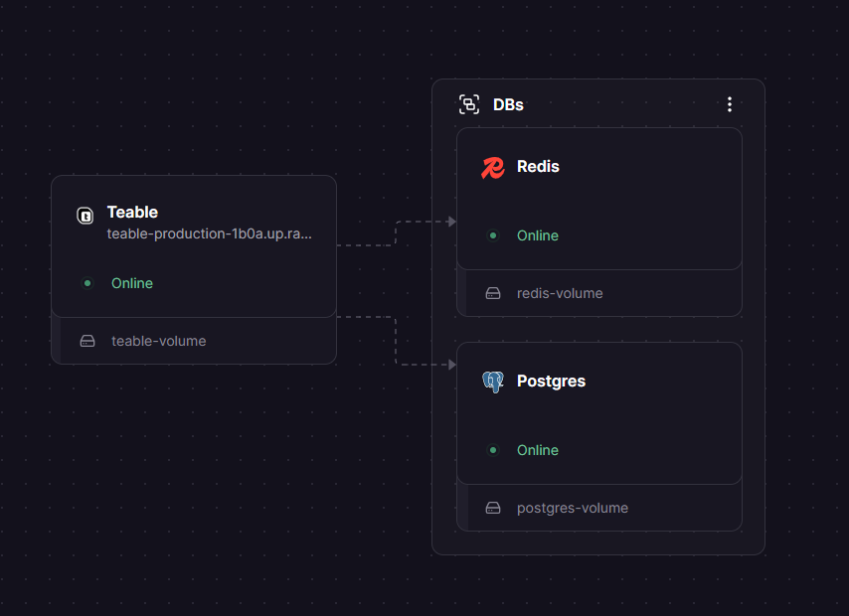Click the arrowhead pointing to Postgres
The width and height of the screenshot is (849, 616).
[452, 365]
